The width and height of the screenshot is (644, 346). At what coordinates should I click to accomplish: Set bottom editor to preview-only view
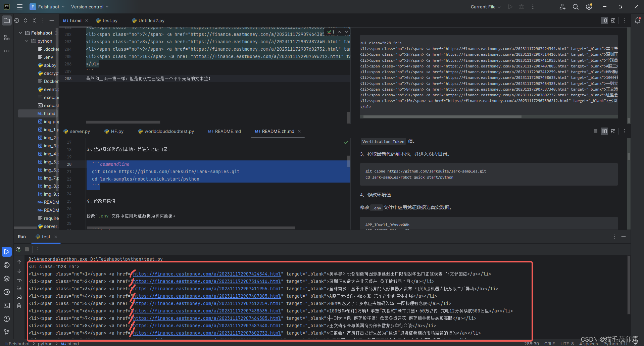click(613, 131)
